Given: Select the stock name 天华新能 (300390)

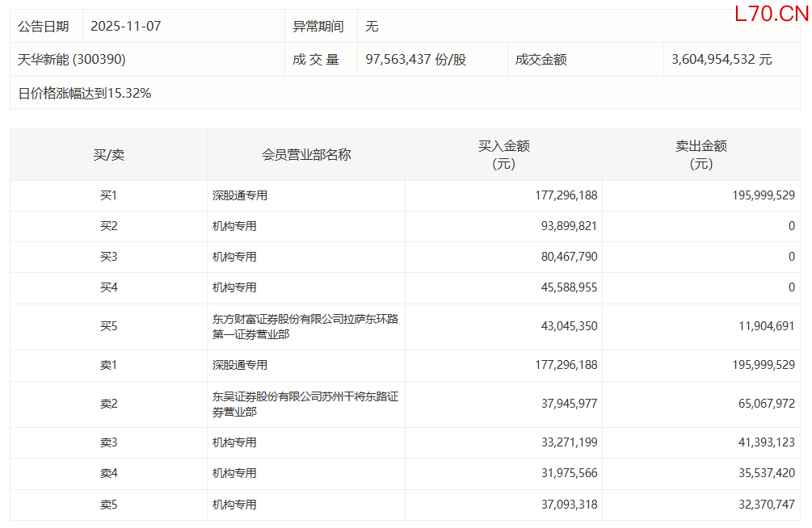Looking at the screenshot, I should click(x=72, y=60).
